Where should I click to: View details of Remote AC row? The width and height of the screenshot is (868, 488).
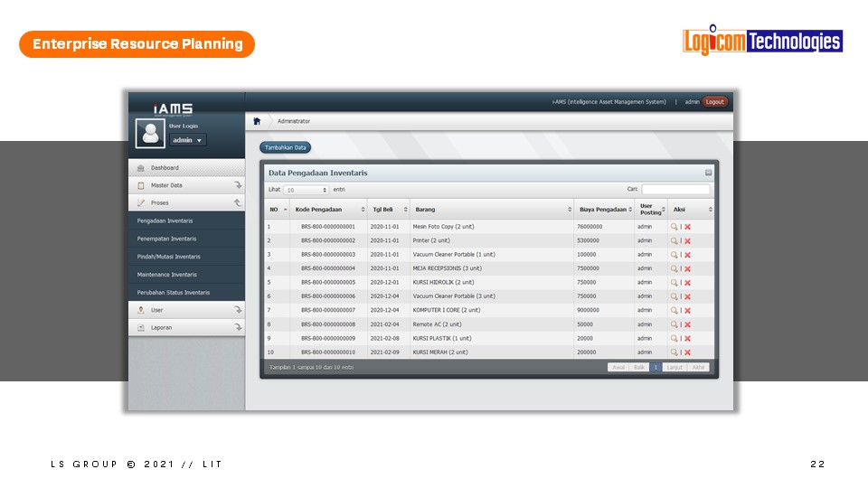tap(674, 324)
